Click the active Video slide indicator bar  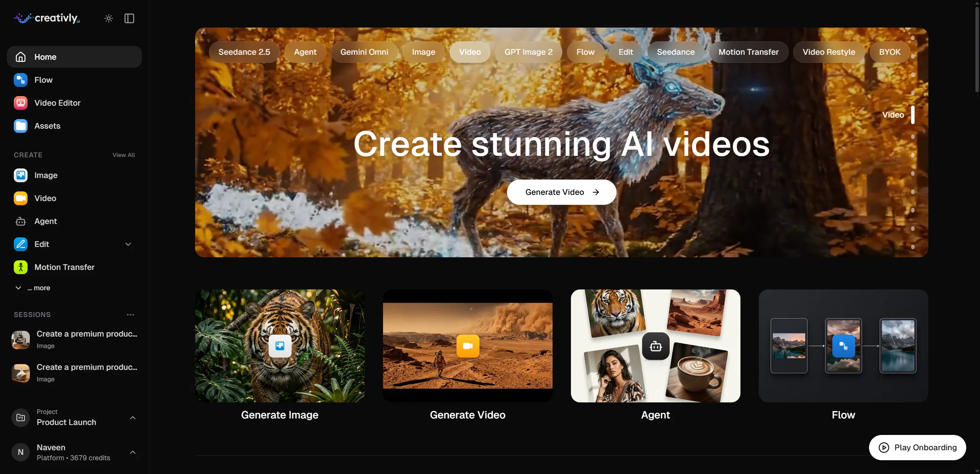(x=913, y=114)
